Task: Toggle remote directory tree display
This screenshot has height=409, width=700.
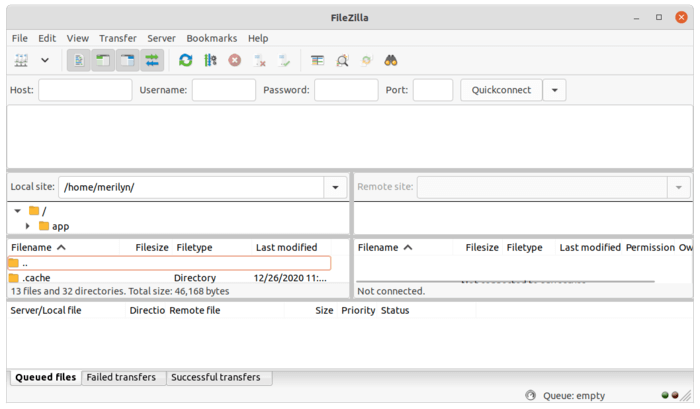Action: pos(128,60)
